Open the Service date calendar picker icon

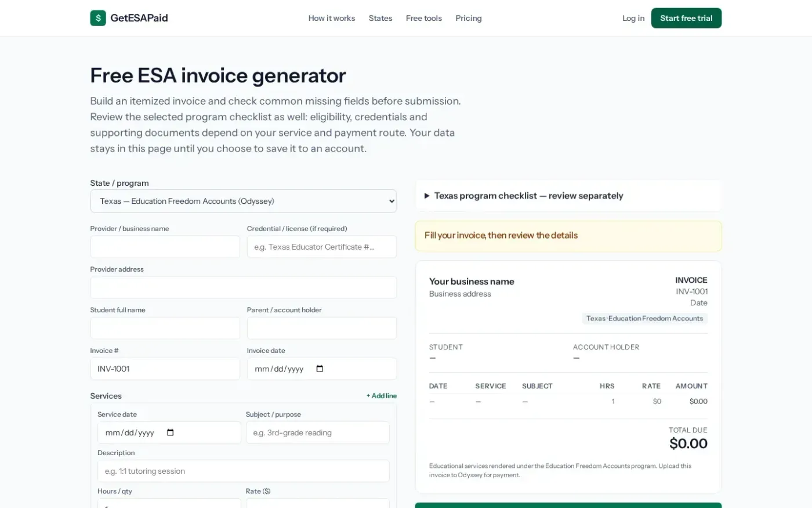point(170,433)
